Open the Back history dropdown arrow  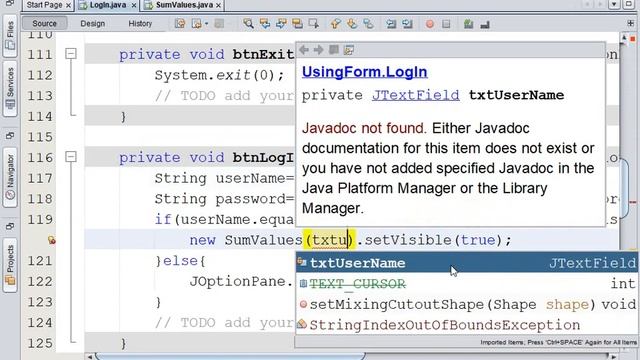click(x=207, y=24)
